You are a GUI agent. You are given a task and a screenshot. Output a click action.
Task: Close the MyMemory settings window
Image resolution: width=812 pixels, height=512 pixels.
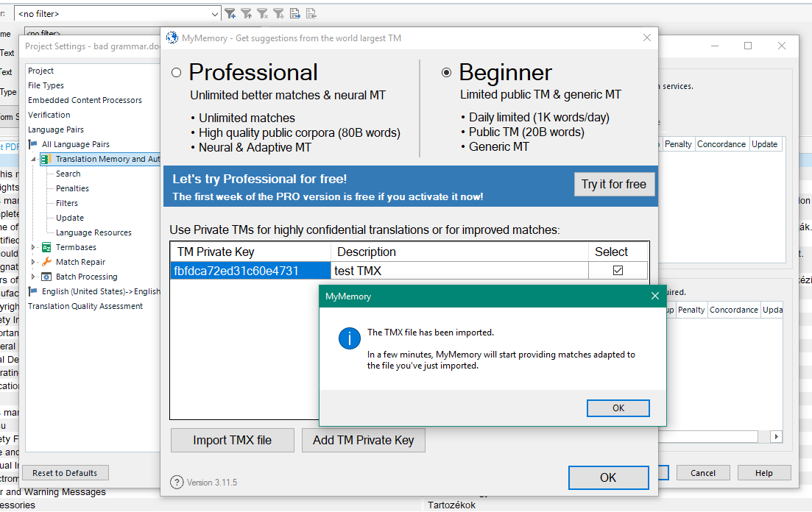(647, 38)
